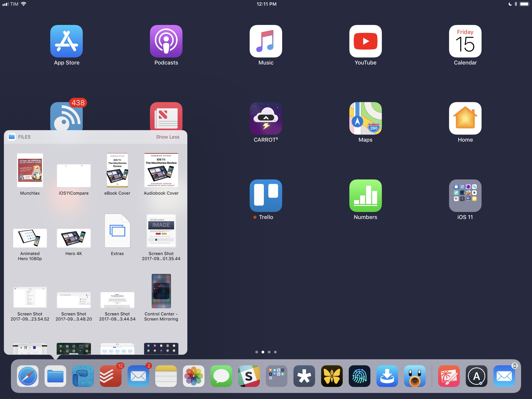This screenshot has width=532, height=399.
Task: Open Messages from the dock
Action: click(x=221, y=376)
